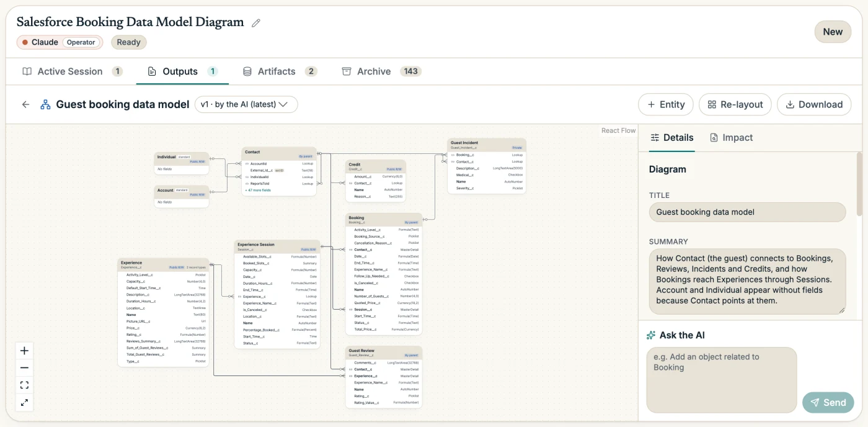Viewport: 868px width, 427px height.
Task: Click the archive box icon
Action: [347, 71]
